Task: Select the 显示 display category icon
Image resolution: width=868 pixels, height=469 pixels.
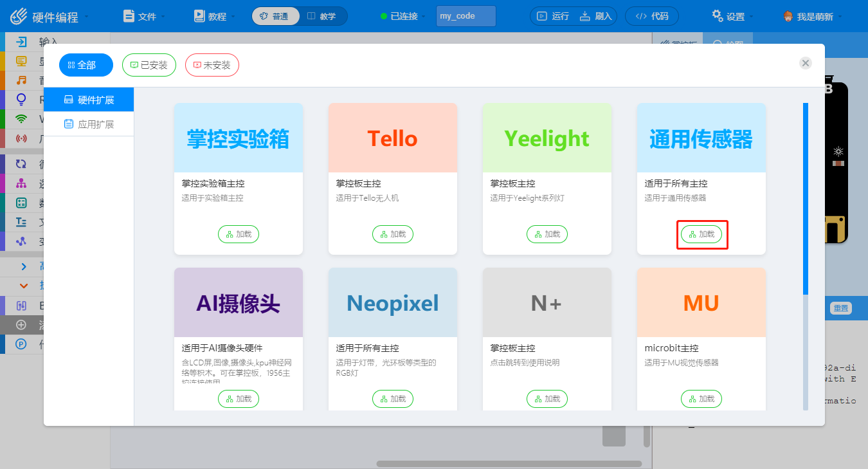Action: coord(22,62)
